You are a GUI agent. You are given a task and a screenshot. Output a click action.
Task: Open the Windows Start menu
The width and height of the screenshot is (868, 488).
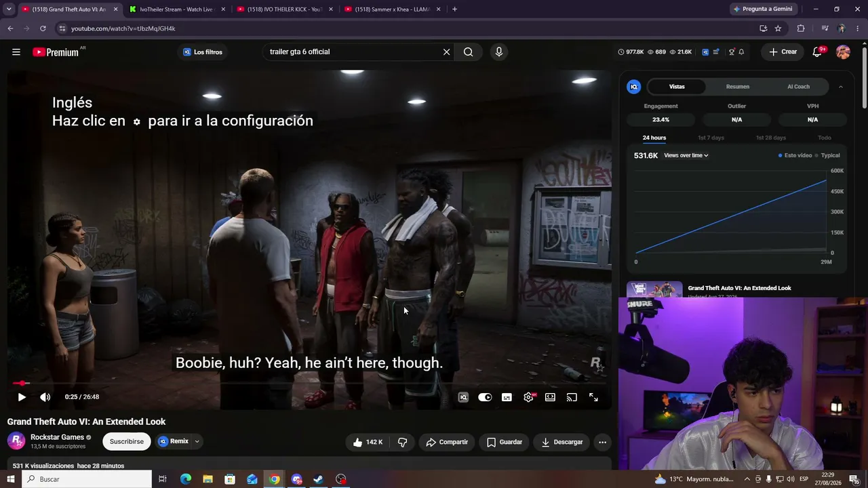pyautogui.click(x=11, y=479)
